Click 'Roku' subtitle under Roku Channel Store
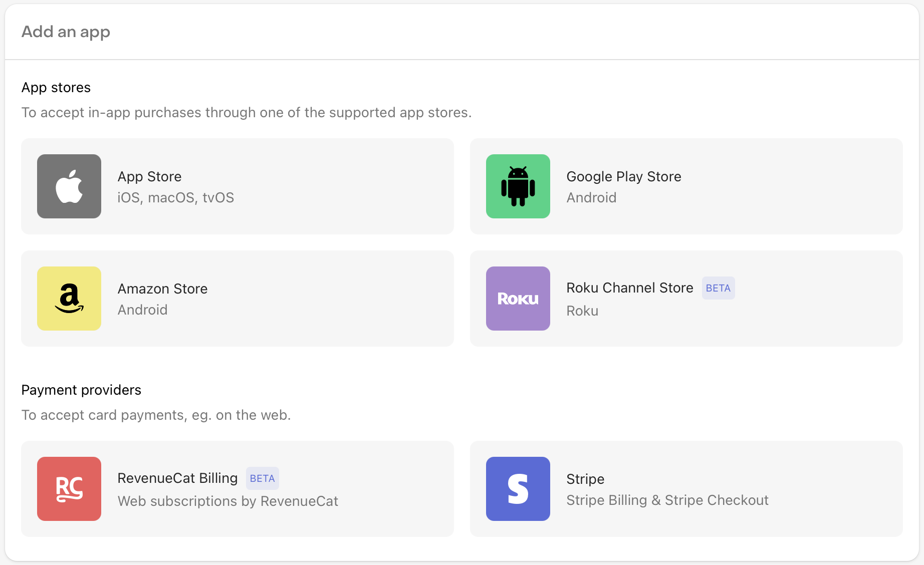 click(582, 311)
